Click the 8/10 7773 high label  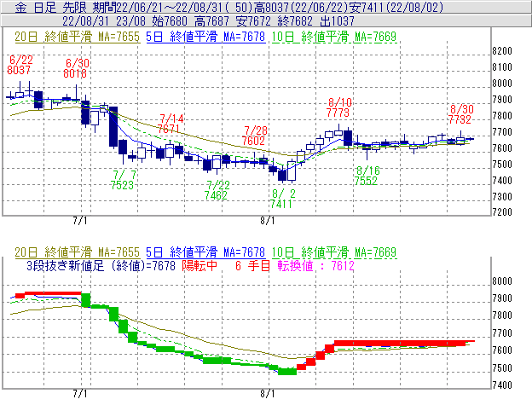click(x=339, y=107)
